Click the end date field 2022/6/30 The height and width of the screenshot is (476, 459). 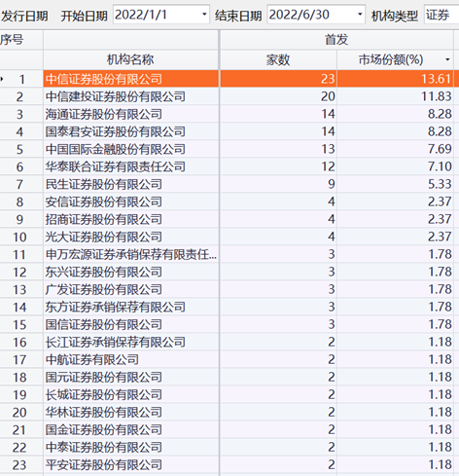(x=316, y=15)
